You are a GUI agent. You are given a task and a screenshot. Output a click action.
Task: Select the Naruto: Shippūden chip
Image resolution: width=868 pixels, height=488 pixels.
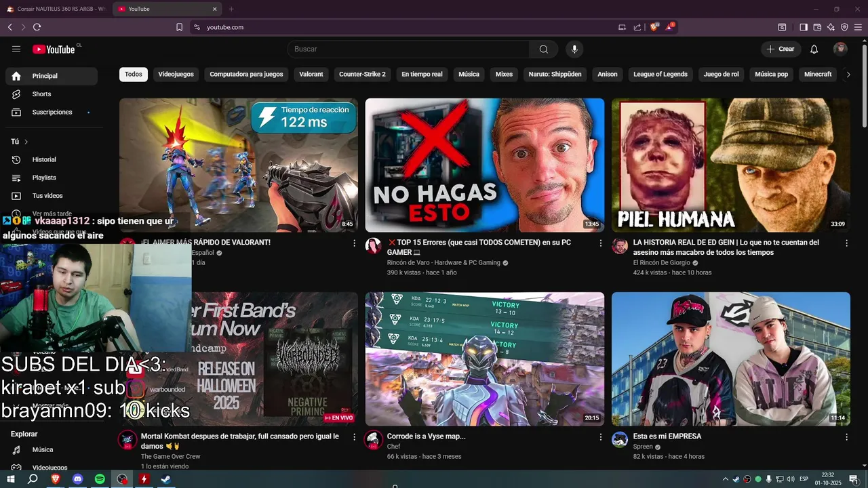555,75
